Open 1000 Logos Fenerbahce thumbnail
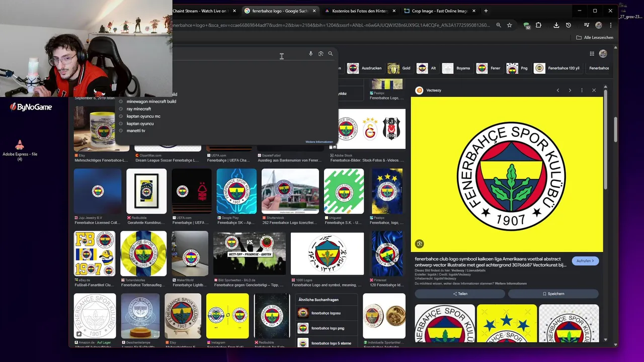The image size is (644, 362). coord(328,254)
